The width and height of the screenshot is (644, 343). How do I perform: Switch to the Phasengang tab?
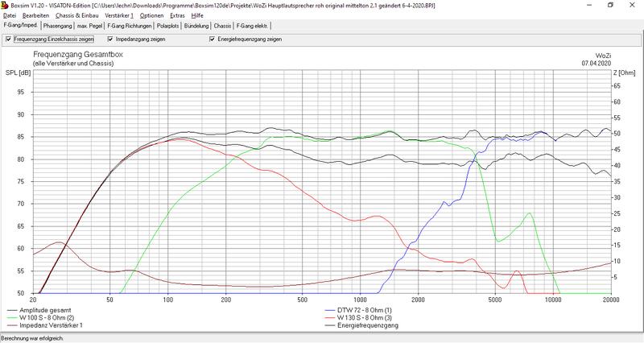(x=57, y=26)
